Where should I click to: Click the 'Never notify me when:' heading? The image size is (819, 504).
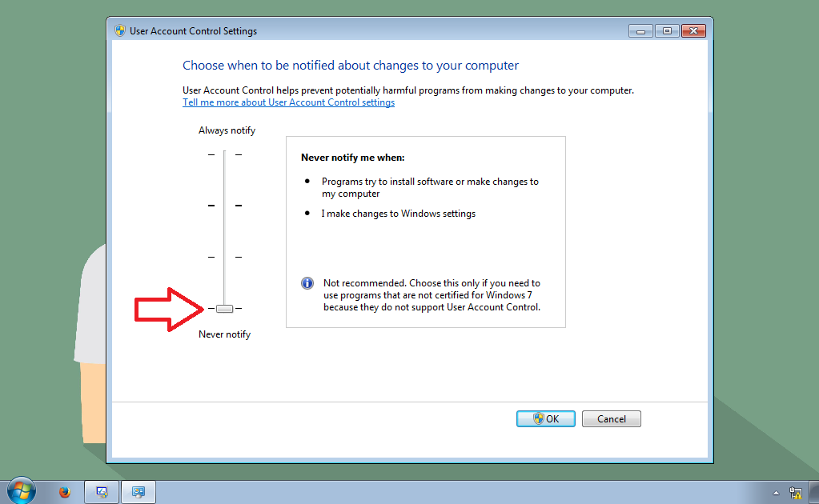point(352,158)
